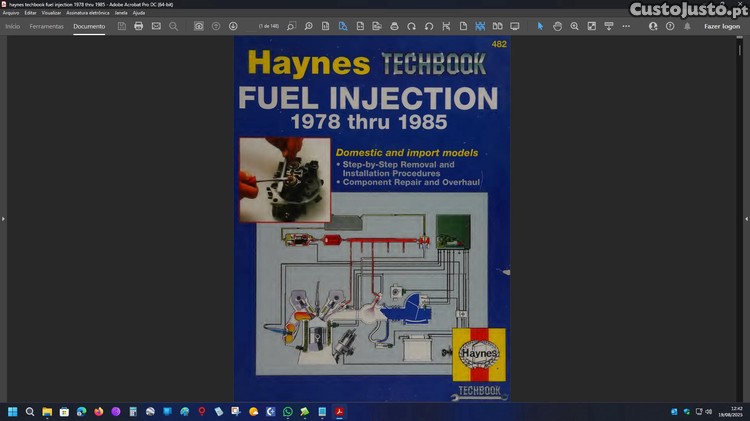Expand the left navigation pane arrow

point(3,218)
